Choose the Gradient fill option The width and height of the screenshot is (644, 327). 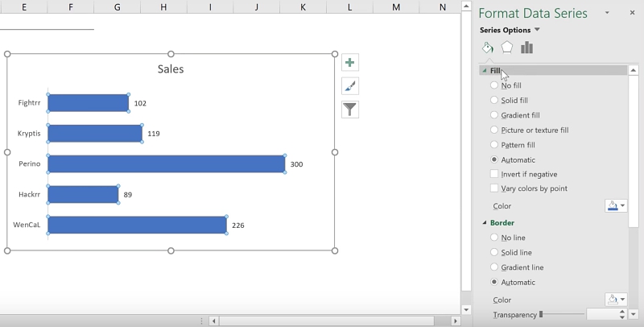494,115
